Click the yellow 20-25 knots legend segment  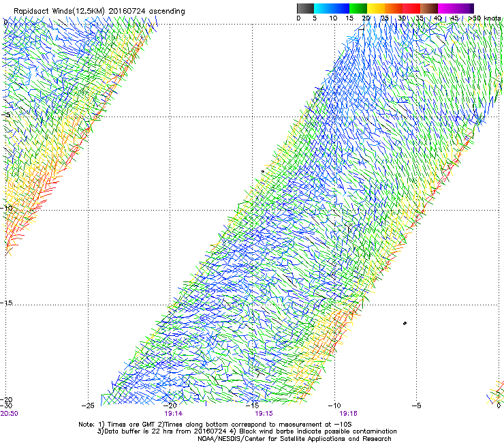pyautogui.click(x=376, y=8)
